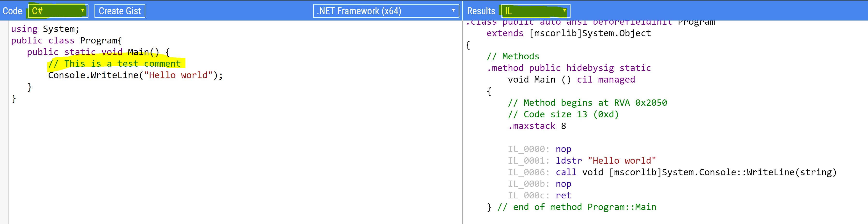
Task: Click the ldstr "Hello world" IL instruction
Action: [605, 161]
